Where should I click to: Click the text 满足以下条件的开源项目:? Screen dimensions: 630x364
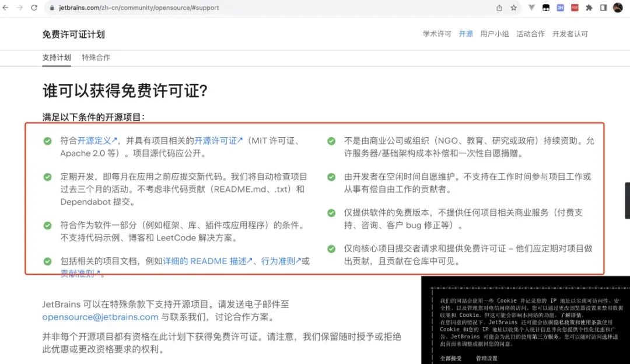[93, 117]
